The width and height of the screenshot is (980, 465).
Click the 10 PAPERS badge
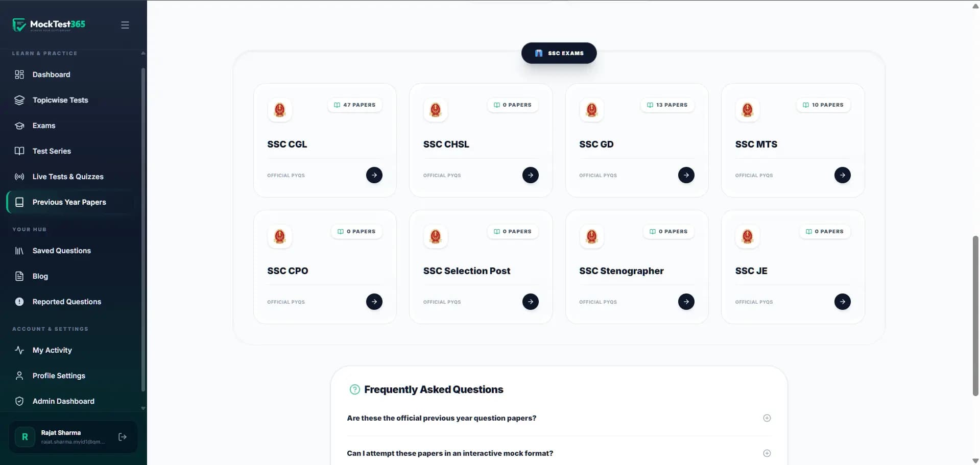tap(823, 105)
